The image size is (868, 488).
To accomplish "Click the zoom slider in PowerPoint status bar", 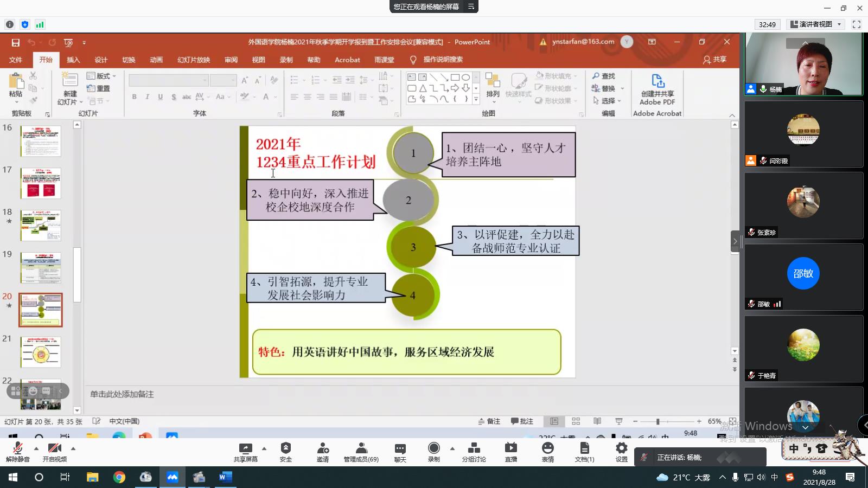I will click(658, 421).
